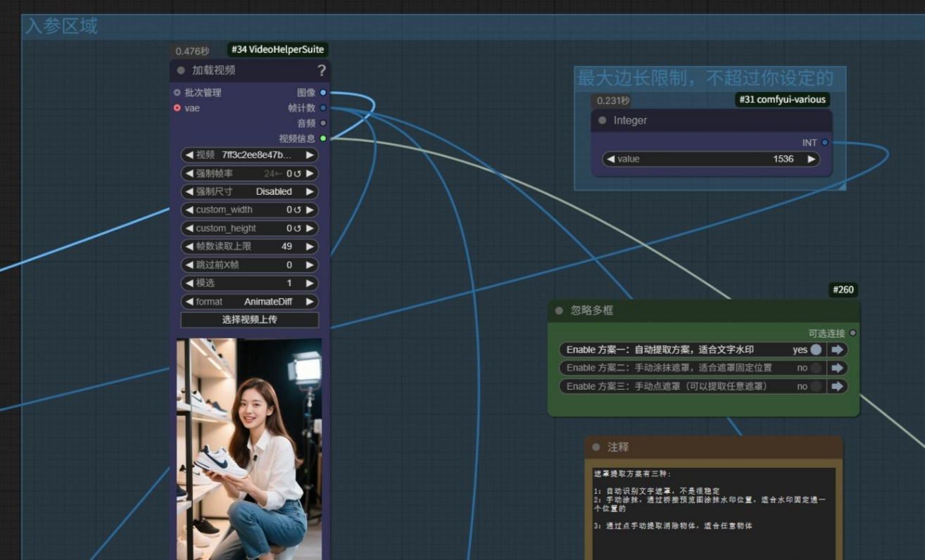Image resolution: width=925 pixels, height=560 pixels.
Task: Click the #260 node badge
Action: click(843, 290)
